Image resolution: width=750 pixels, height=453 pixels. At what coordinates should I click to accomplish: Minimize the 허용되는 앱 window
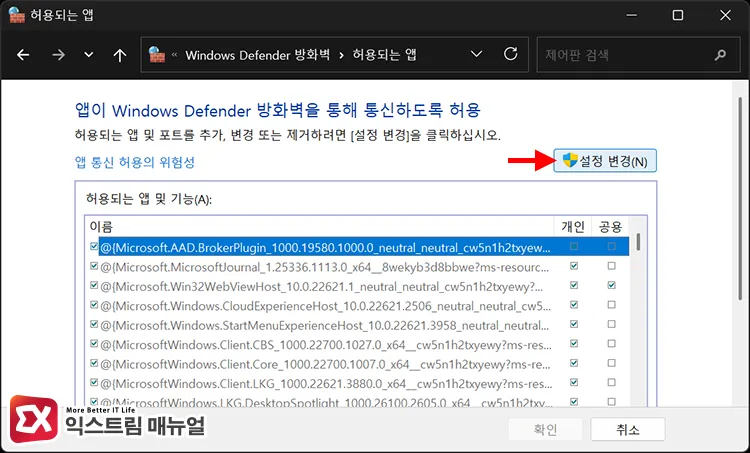click(631, 15)
